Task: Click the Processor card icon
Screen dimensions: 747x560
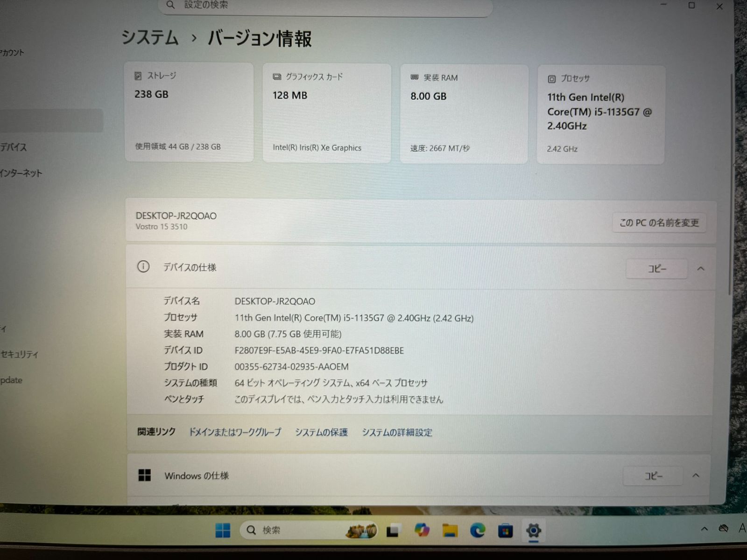Action: 551,79
